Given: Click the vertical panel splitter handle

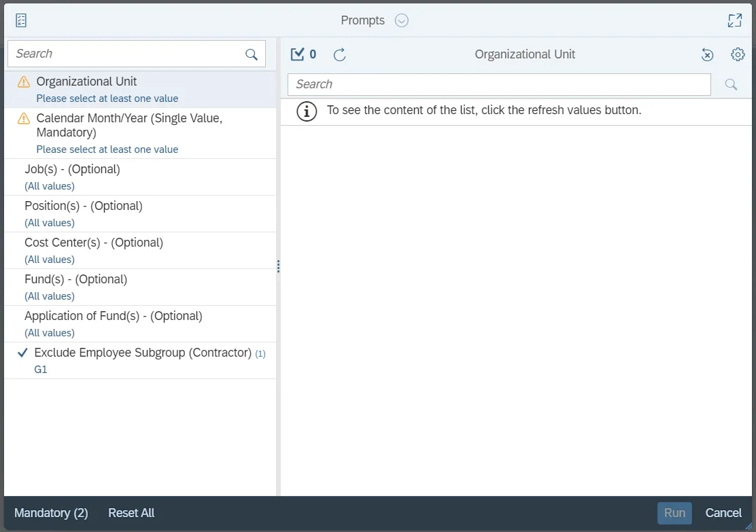Looking at the screenshot, I should 278,266.
